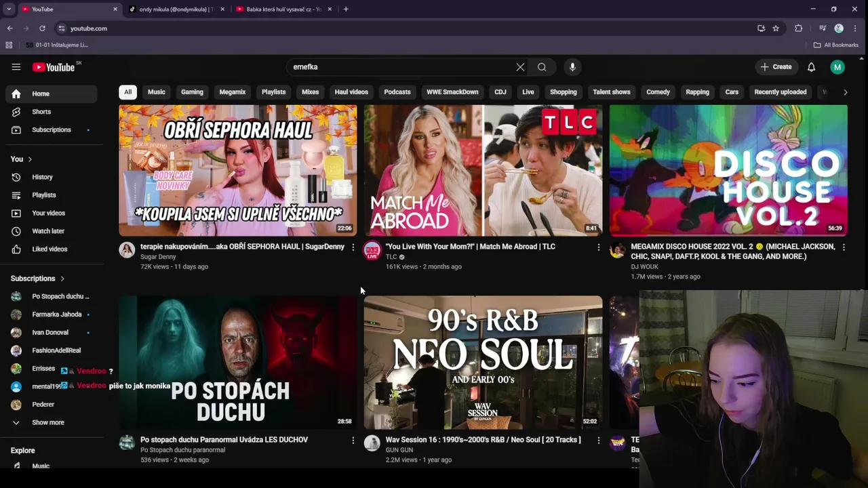Viewport: 868px width, 488px height.
Task: Open FashionAdellReal channel
Action: tap(53, 350)
